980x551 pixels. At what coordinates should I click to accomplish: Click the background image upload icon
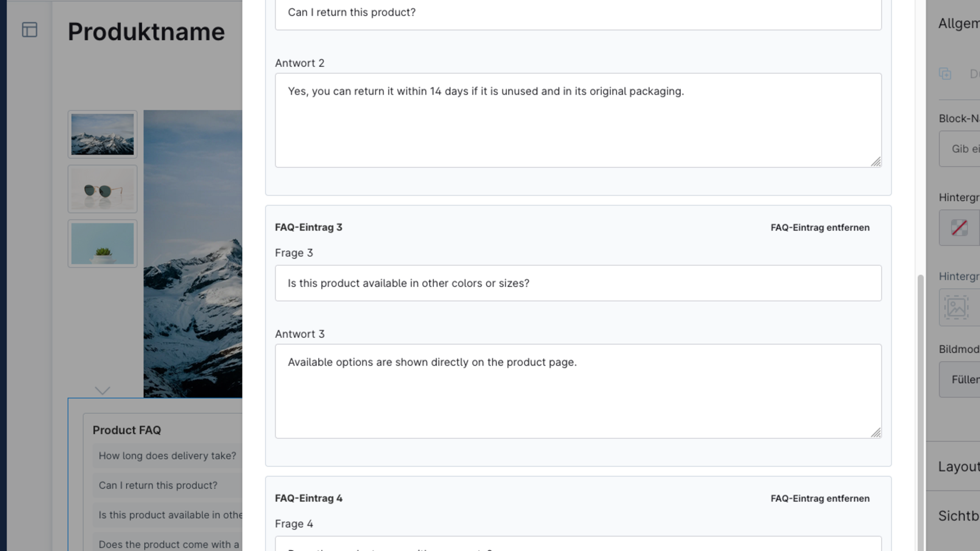tap(955, 307)
